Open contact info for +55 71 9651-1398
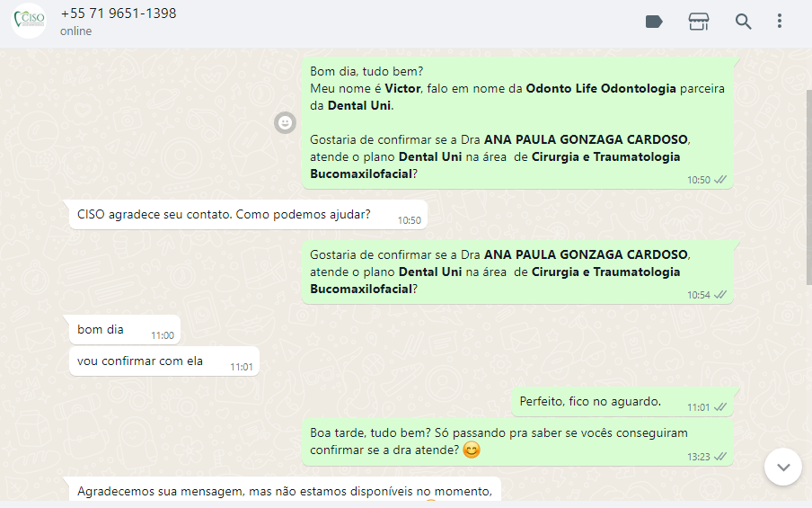The width and height of the screenshot is (812, 508). [118, 13]
